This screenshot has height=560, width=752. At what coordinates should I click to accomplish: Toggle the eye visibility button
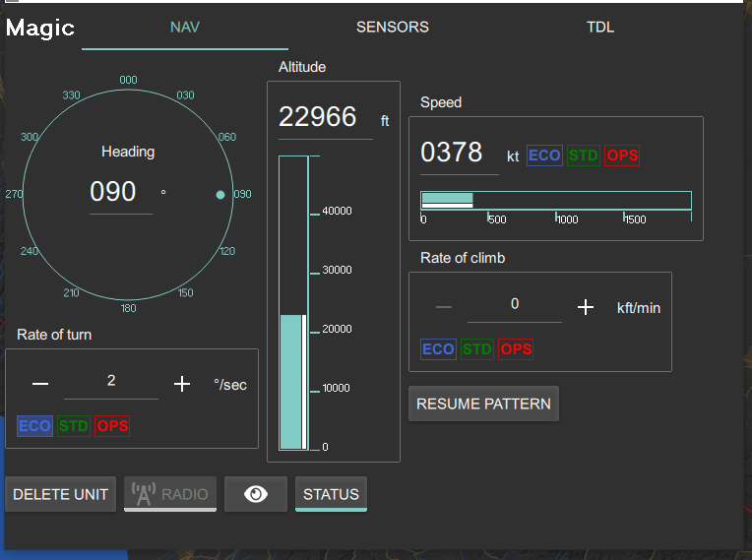[x=256, y=494]
